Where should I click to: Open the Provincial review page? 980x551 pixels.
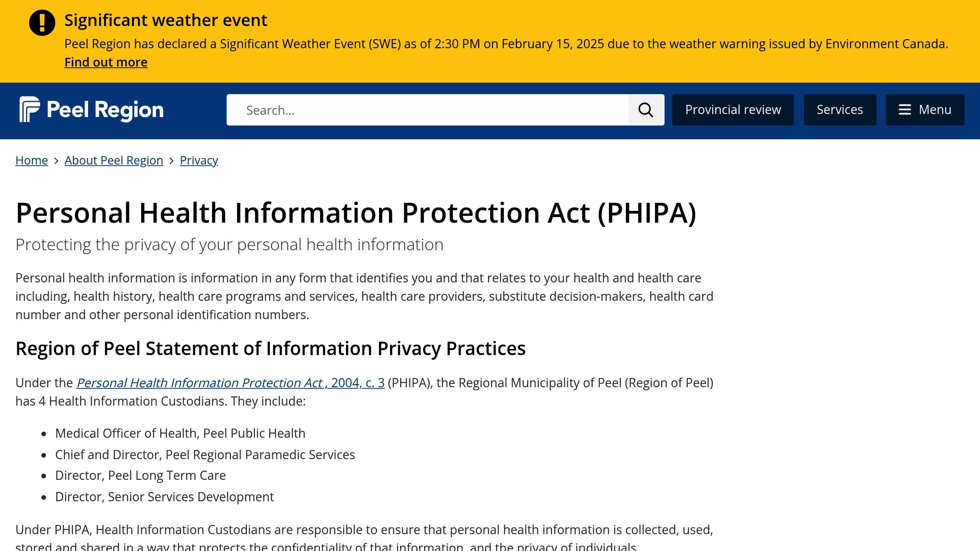point(733,110)
